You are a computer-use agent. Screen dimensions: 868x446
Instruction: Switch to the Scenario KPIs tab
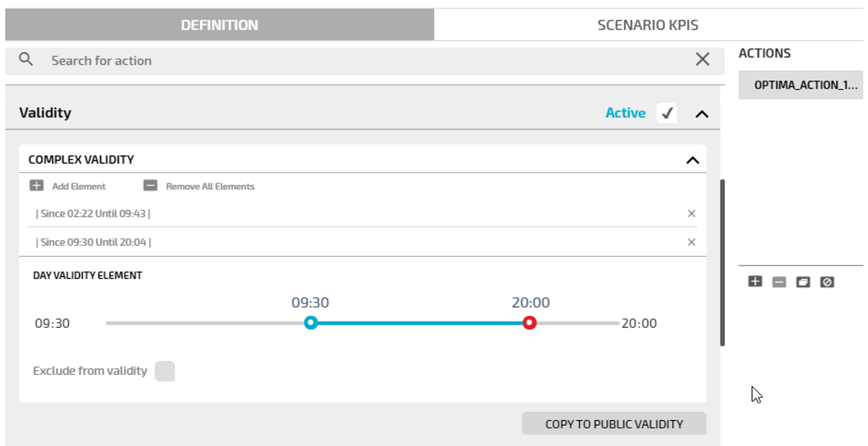tap(648, 25)
